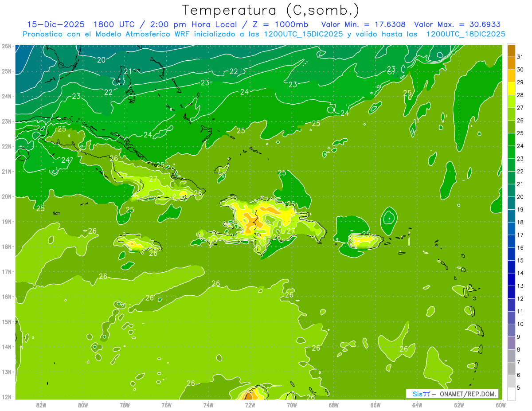This screenshot has width=532, height=411.
Task: Click the "76W" longitude axis label
Action: [x=166, y=405]
